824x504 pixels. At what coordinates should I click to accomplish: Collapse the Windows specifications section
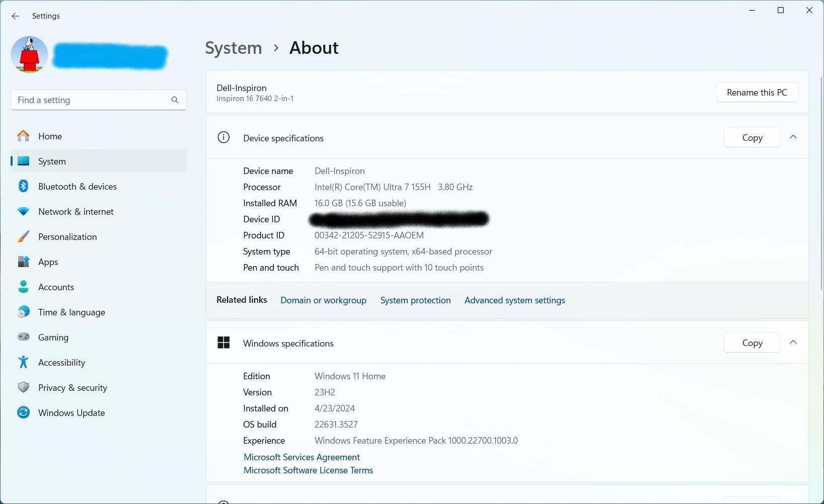click(793, 343)
